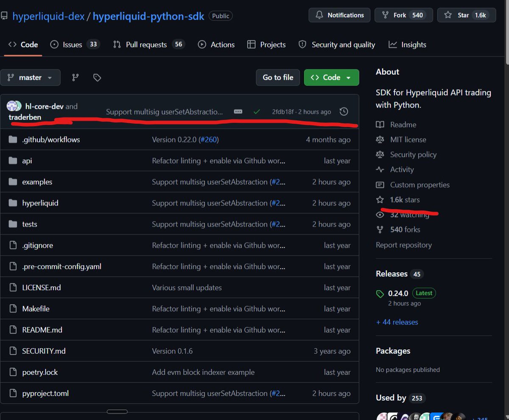Open the hyperliquid-python-sdk repository link
This screenshot has height=420, width=509.
click(148, 16)
